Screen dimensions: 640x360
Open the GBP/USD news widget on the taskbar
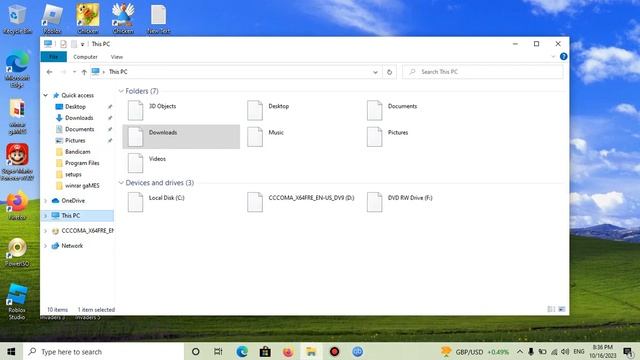point(475,351)
